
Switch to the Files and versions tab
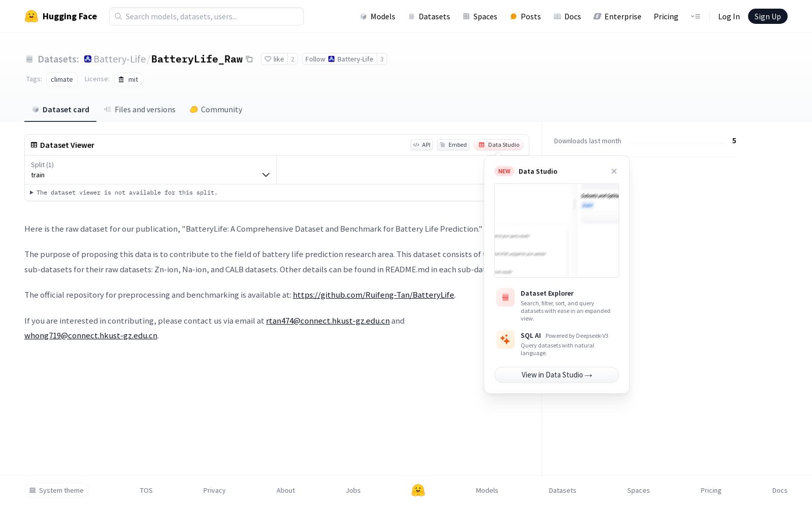[x=140, y=110]
